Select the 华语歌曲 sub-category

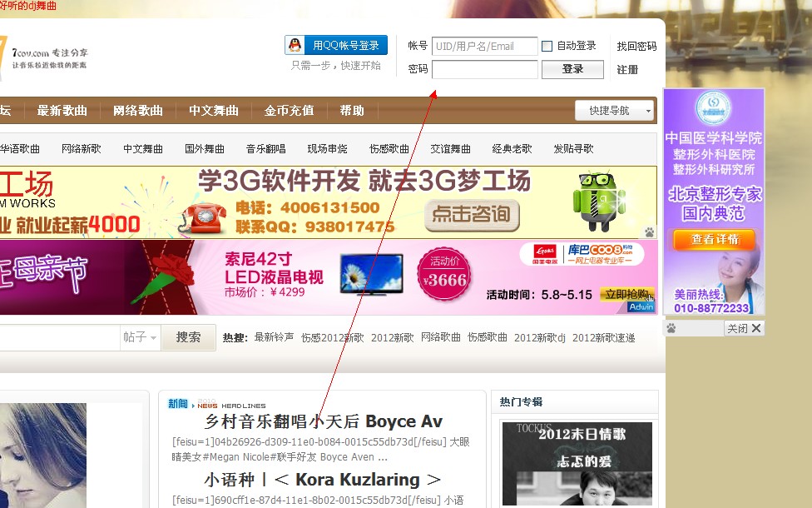click(x=20, y=149)
